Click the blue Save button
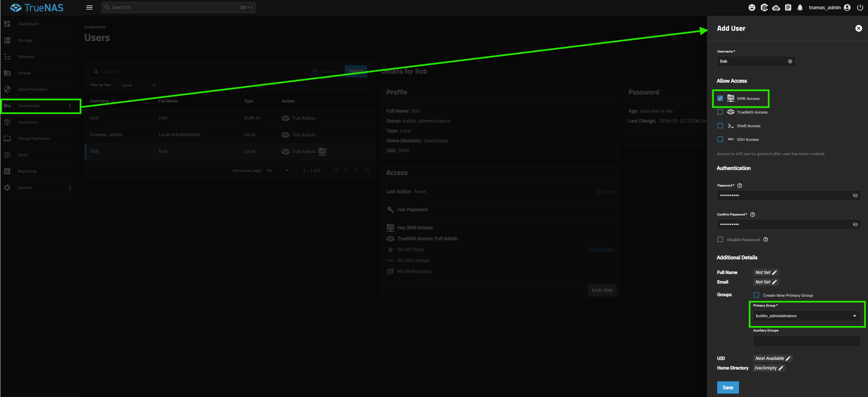Image resolution: width=868 pixels, height=397 pixels. click(728, 387)
